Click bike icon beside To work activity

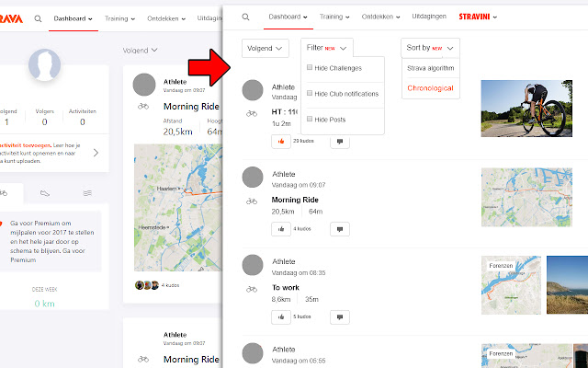pos(252,289)
